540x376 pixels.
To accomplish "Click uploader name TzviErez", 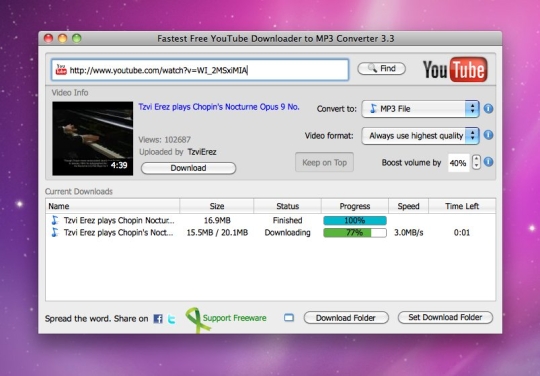I will click(202, 152).
